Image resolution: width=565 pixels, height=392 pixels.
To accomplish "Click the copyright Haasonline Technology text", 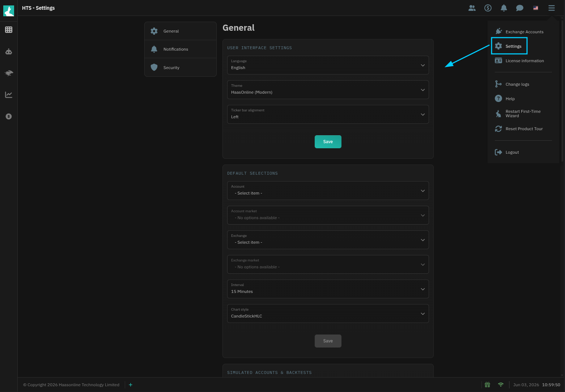I will [71, 385].
